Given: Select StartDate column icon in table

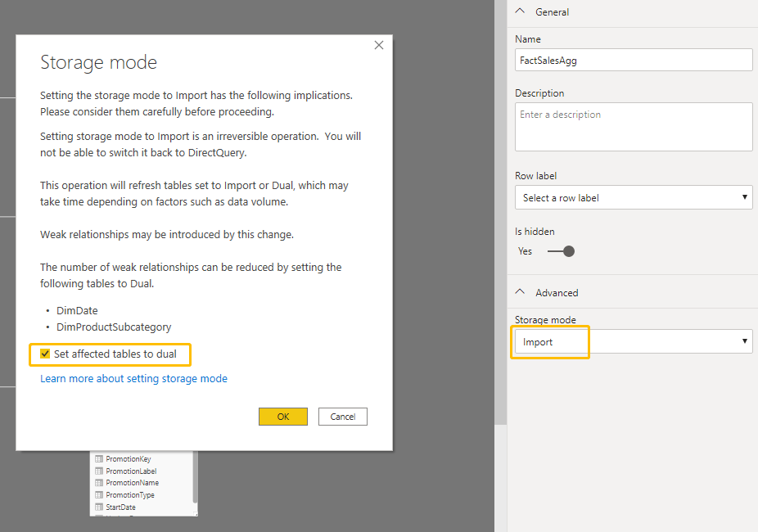Looking at the screenshot, I should click(99, 507).
